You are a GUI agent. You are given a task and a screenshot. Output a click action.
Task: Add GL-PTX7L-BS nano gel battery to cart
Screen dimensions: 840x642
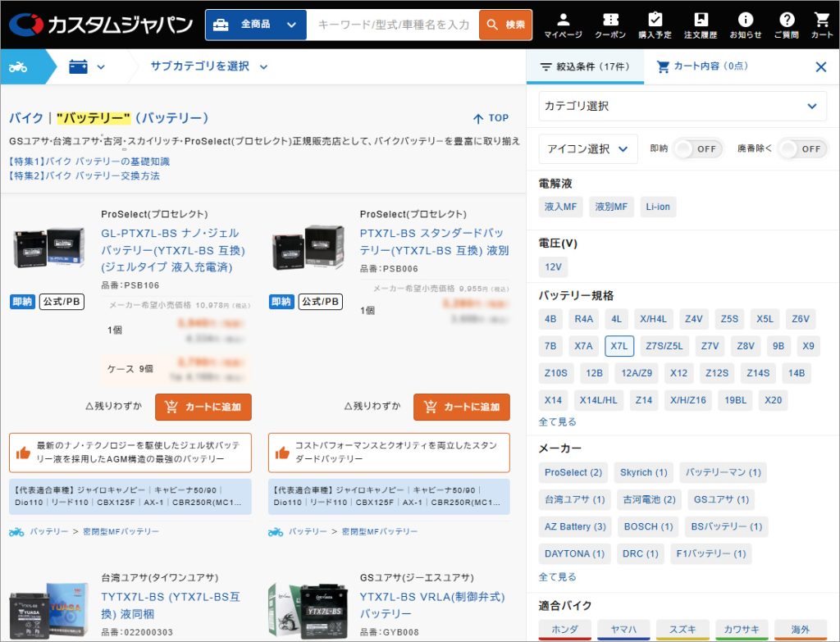coord(203,407)
